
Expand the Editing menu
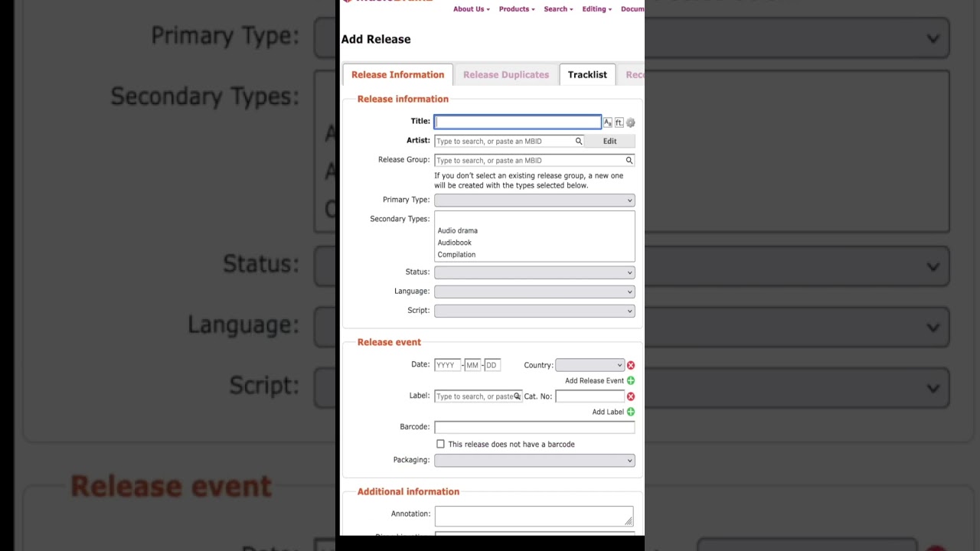click(x=596, y=9)
